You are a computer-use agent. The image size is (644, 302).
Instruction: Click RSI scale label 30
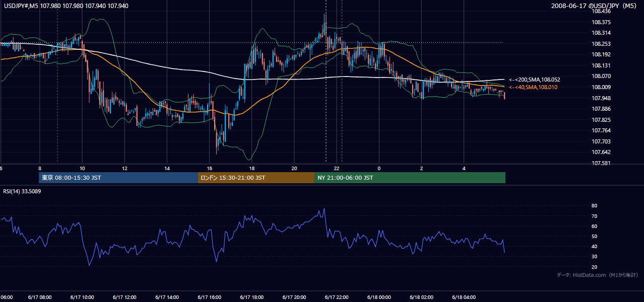point(594,256)
